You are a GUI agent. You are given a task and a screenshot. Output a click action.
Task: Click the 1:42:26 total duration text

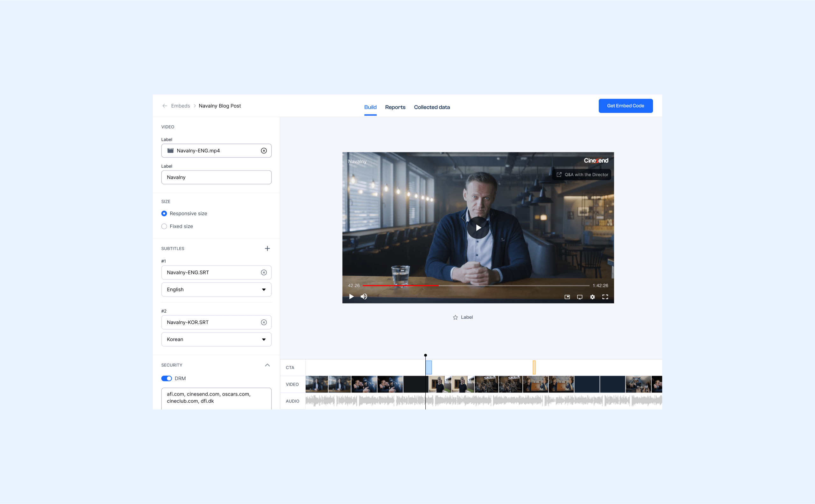pyautogui.click(x=600, y=286)
